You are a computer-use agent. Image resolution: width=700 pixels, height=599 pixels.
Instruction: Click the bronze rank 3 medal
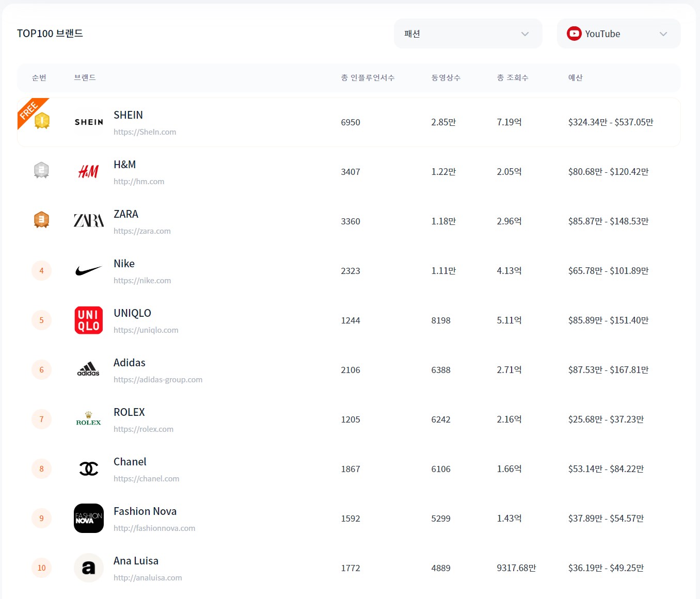[41, 220]
